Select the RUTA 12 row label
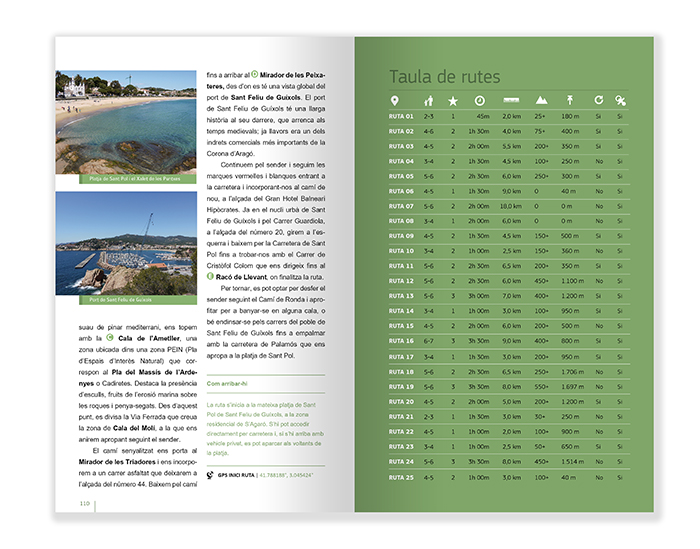The image size is (700, 549). (x=401, y=281)
